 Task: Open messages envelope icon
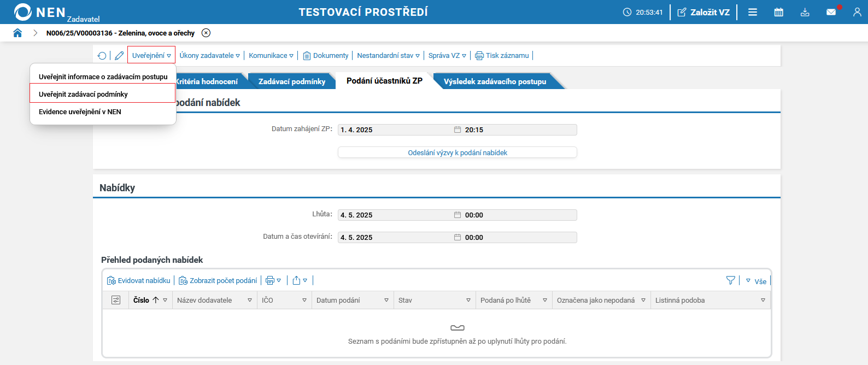[831, 12]
